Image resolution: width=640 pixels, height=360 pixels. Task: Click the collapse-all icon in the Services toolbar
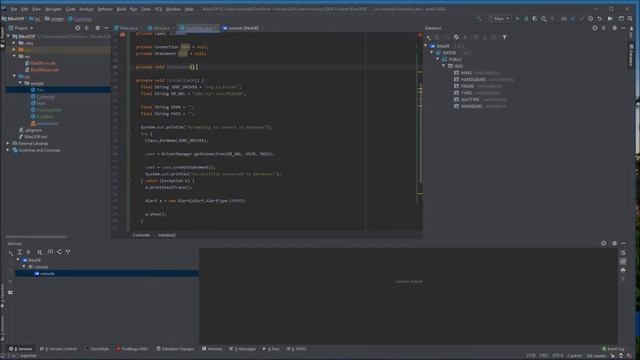click(29, 252)
